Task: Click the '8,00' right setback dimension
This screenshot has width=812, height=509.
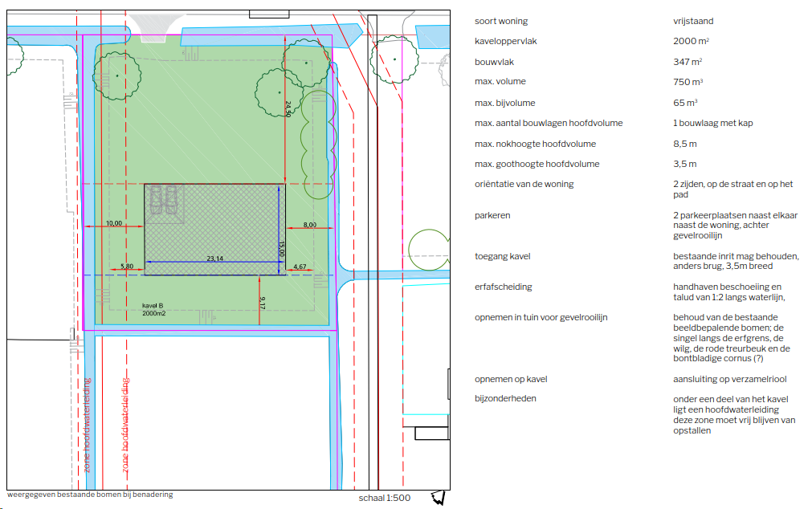Action: [310, 225]
